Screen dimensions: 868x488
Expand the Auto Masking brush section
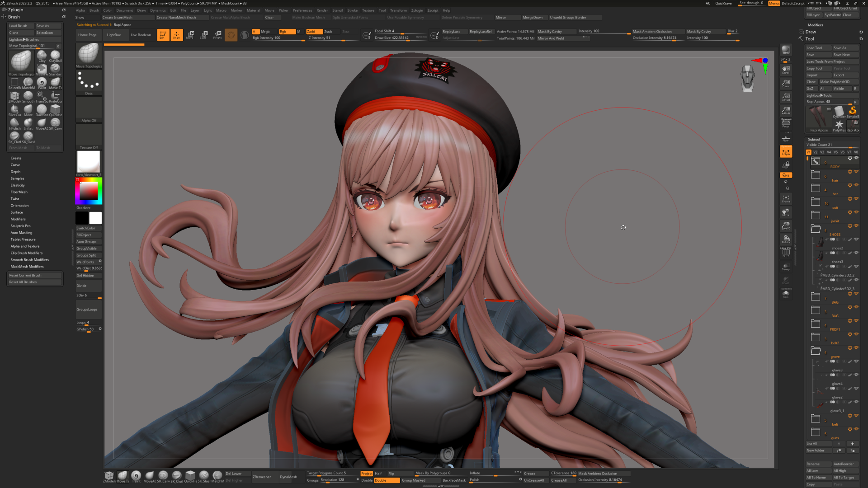tap(21, 233)
